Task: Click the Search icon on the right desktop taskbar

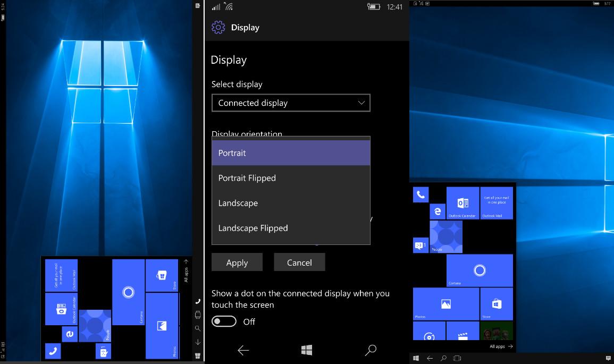Action: [443, 358]
